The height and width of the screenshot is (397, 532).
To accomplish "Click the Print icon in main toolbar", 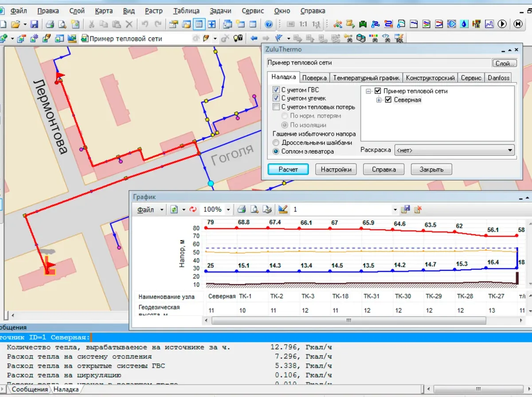I will [50, 24].
